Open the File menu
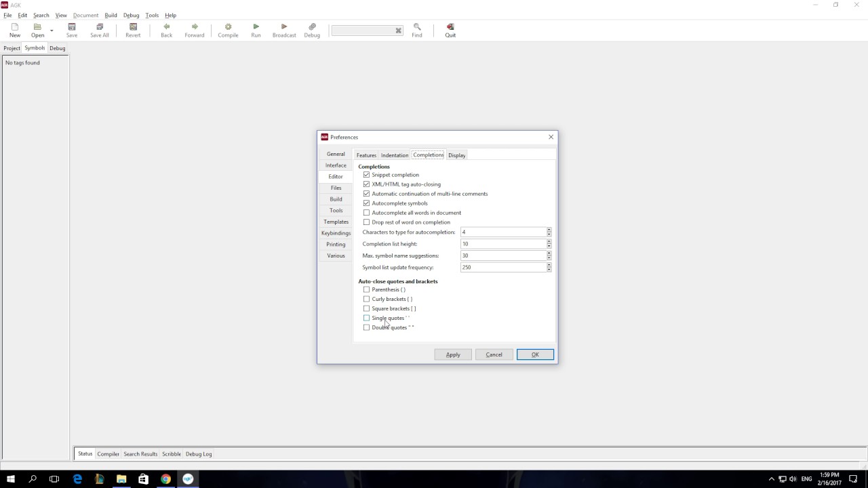 coord(7,15)
